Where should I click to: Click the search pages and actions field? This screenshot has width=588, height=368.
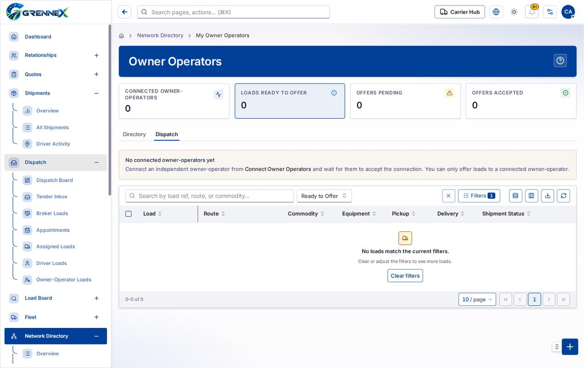[x=233, y=12]
